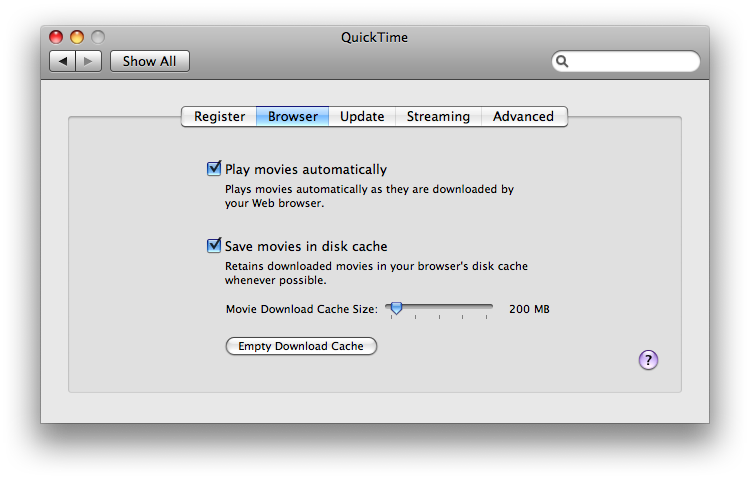Click the 'Retains downloaded movies' description text
750x479 pixels.
coord(376,273)
